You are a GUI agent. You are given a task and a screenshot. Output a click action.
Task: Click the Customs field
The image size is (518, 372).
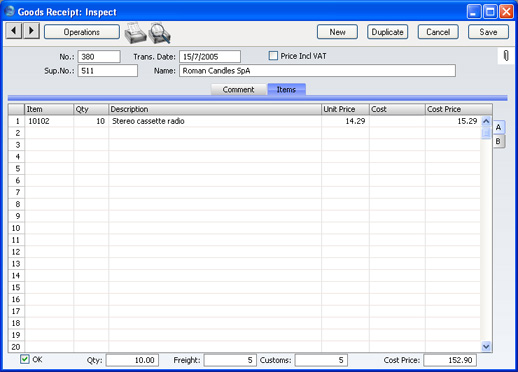click(321, 360)
